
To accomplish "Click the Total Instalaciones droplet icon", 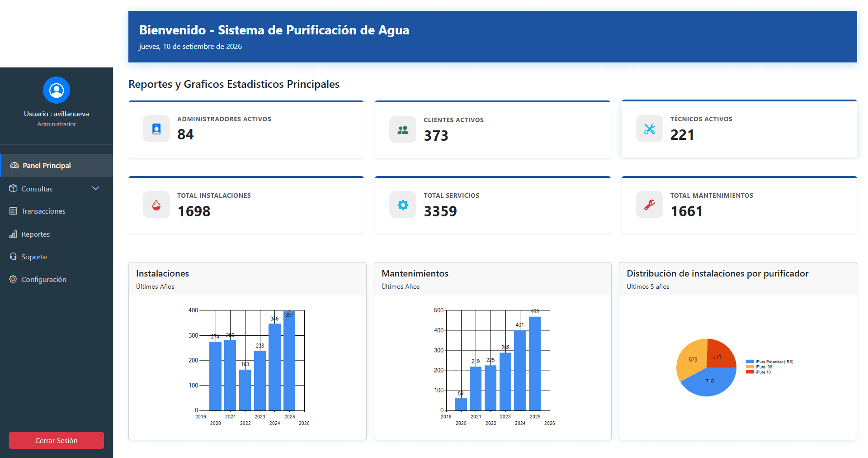I will [156, 205].
